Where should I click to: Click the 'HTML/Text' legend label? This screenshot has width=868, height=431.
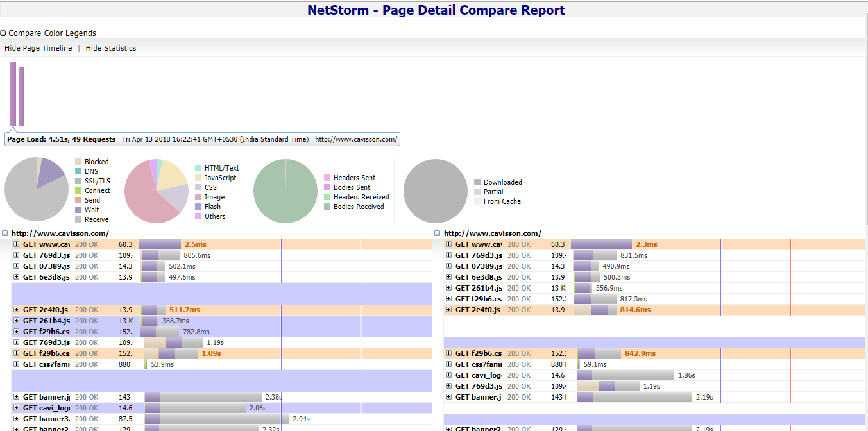click(x=222, y=168)
